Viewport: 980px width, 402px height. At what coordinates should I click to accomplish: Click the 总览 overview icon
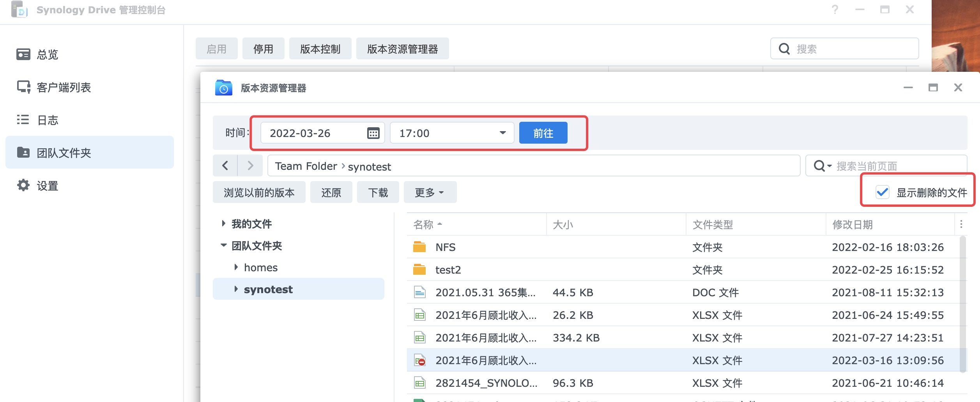pyautogui.click(x=23, y=54)
